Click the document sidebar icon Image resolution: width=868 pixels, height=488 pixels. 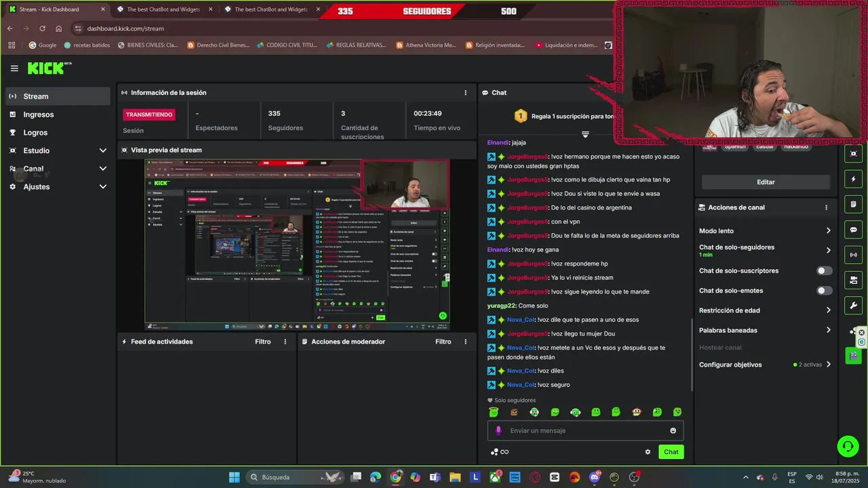(853, 204)
